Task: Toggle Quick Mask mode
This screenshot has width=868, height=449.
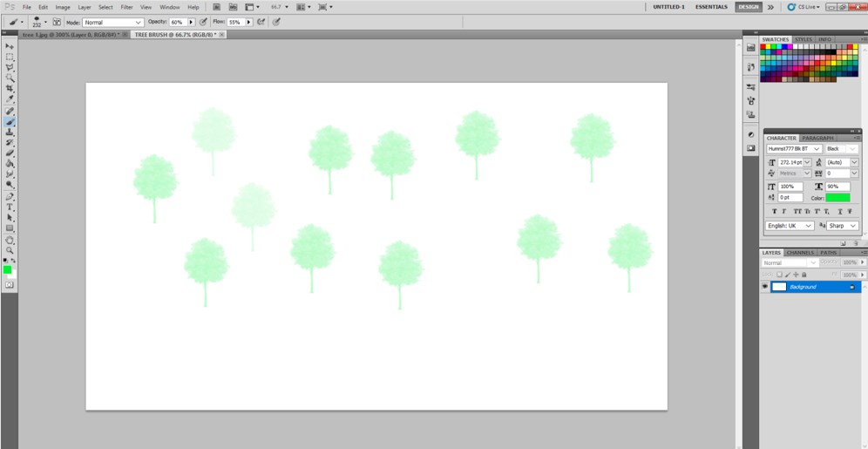Action: tap(10, 284)
